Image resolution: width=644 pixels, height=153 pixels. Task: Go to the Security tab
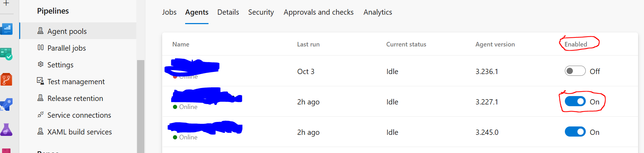pyautogui.click(x=261, y=12)
